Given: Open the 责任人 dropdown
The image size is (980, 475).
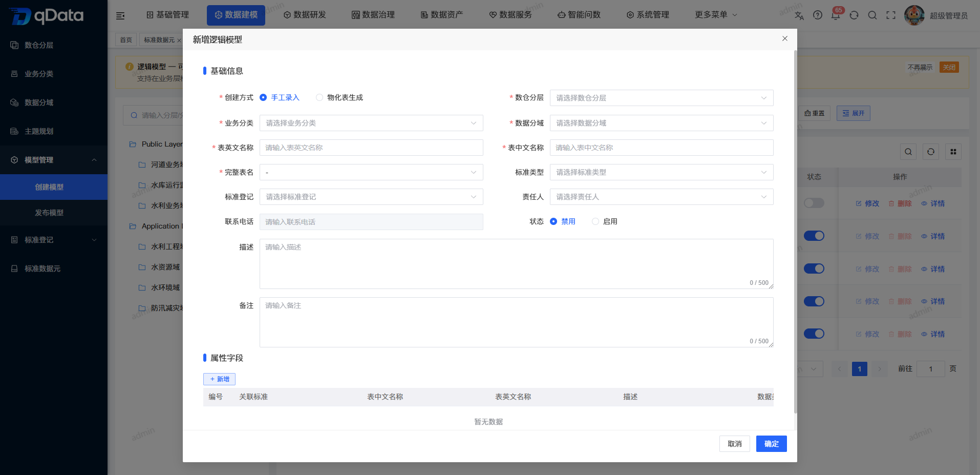Looking at the screenshot, I should tap(662, 197).
